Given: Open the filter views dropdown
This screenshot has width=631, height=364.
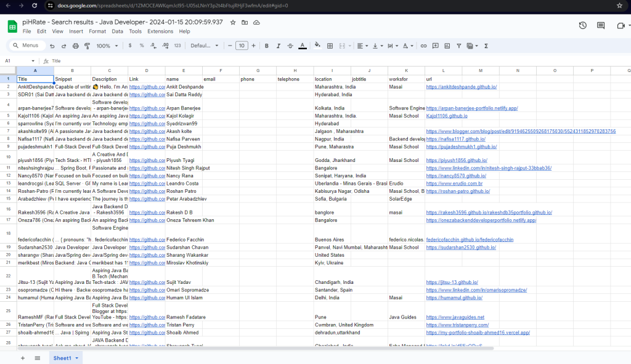Looking at the screenshot, I should (x=472, y=46).
